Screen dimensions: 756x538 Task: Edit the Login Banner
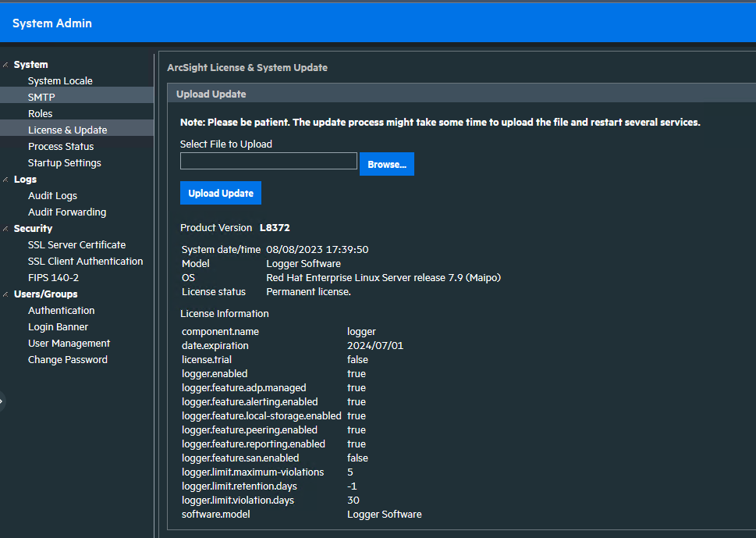58,326
